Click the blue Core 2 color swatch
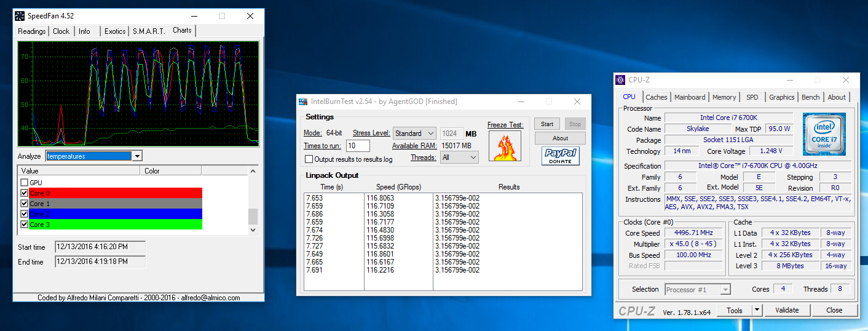868x331 pixels. click(x=116, y=214)
